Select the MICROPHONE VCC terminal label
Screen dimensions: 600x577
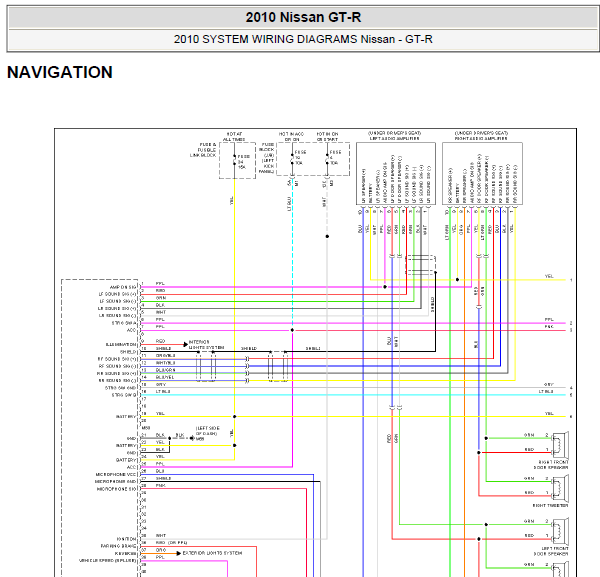116,474
